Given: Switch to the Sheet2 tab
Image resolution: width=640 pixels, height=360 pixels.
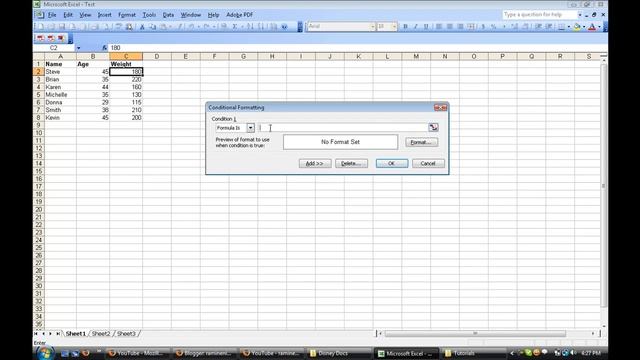Looking at the screenshot, I should coord(101,333).
